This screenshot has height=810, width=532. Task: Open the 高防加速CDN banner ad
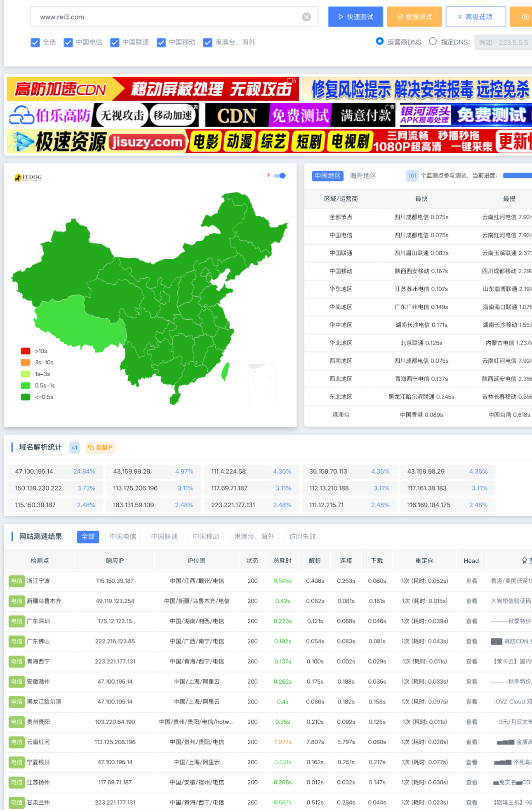[x=153, y=89]
